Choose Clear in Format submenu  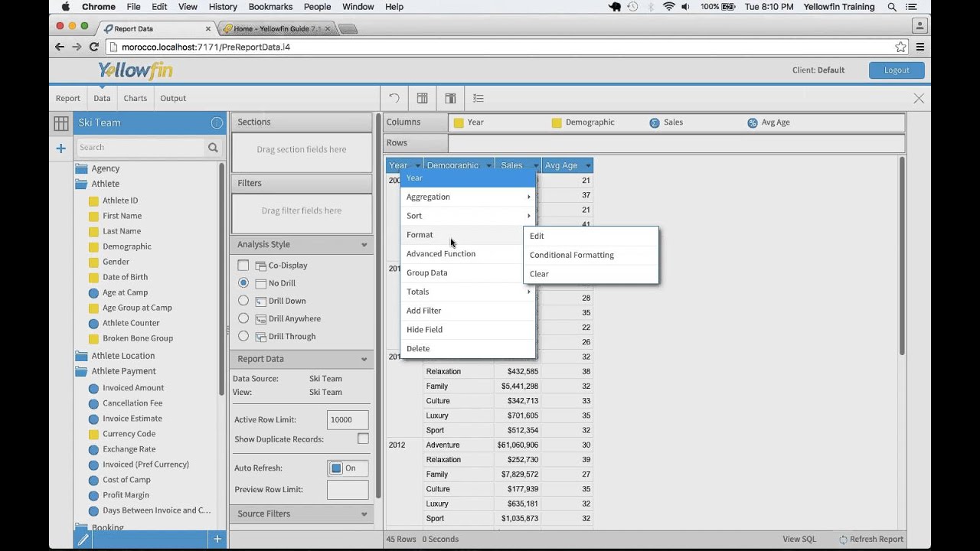590,274
